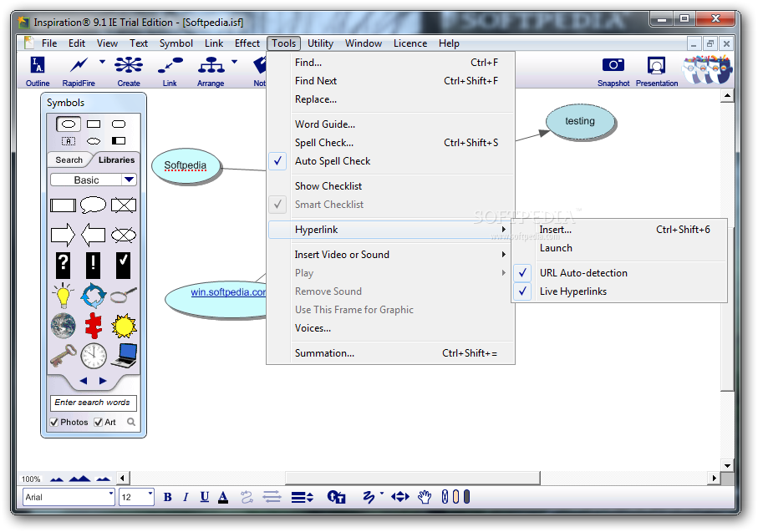Click the smallest zoom mountain control

click(57, 479)
